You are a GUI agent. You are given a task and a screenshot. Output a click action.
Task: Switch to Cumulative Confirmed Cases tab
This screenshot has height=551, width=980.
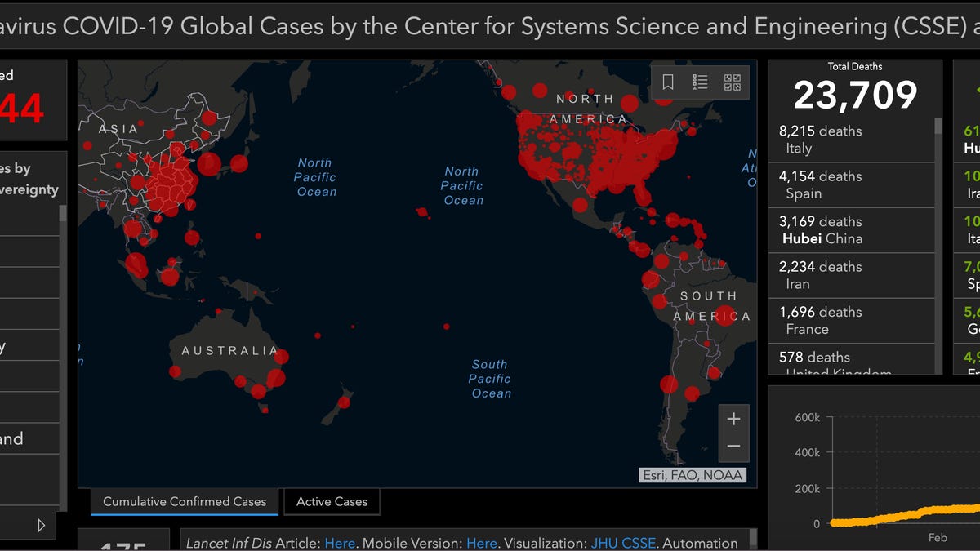pyautogui.click(x=184, y=502)
